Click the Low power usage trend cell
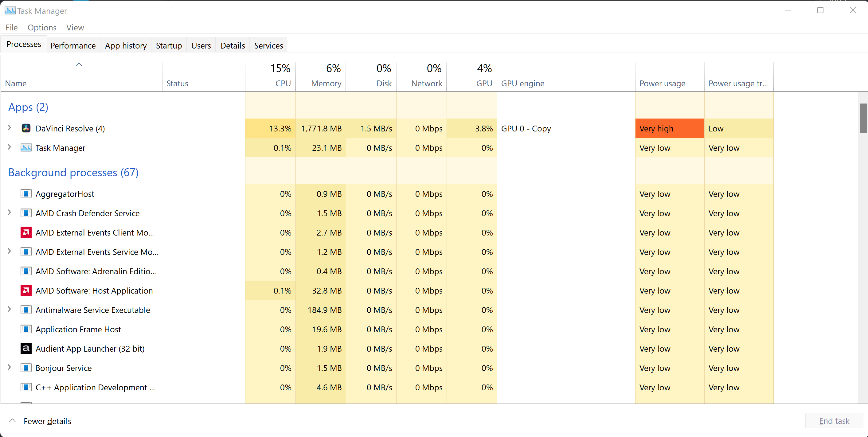The image size is (868, 437). tap(739, 128)
